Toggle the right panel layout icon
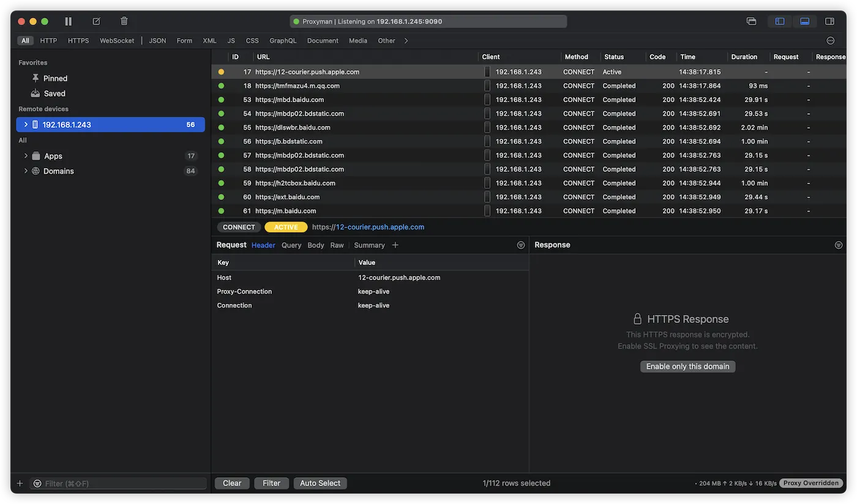This screenshot has height=504, width=857. [x=829, y=21]
